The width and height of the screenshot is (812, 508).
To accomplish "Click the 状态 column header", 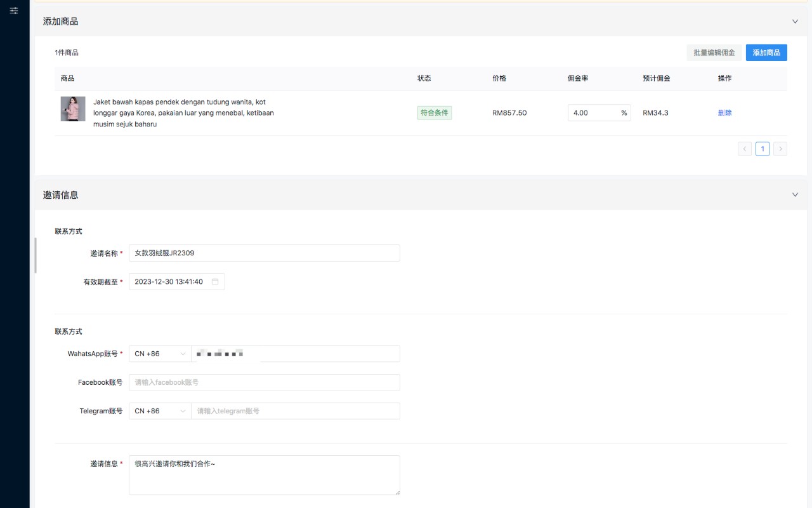I will coord(424,78).
